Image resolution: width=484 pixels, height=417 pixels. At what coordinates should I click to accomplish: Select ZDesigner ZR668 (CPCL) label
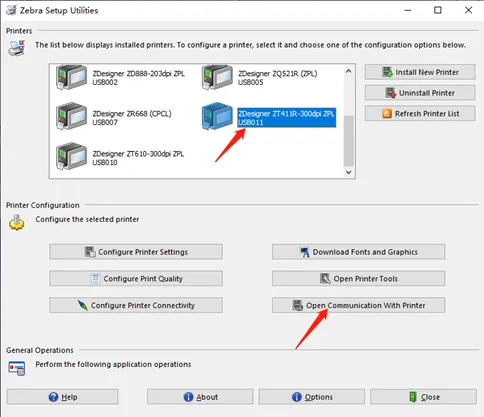click(132, 118)
